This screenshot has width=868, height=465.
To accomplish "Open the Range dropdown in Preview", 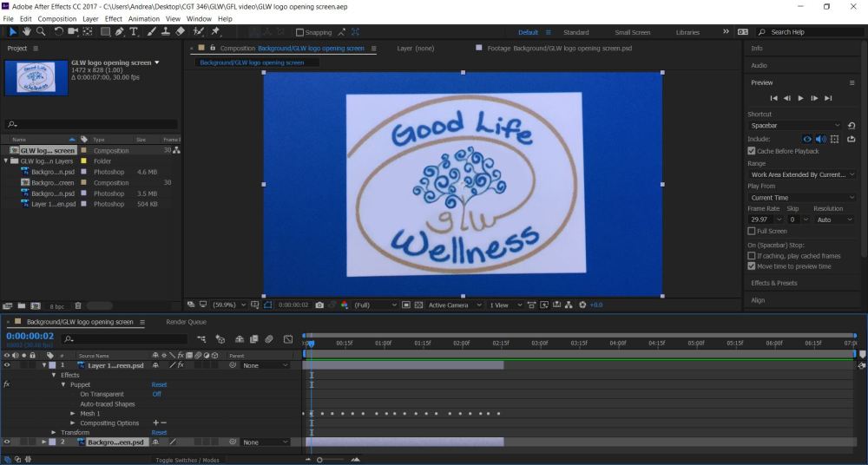I will [x=801, y=174].
